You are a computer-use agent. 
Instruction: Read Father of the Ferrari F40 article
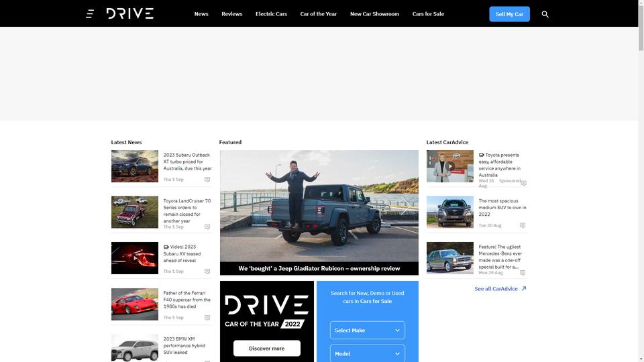[x=187, y=300]
